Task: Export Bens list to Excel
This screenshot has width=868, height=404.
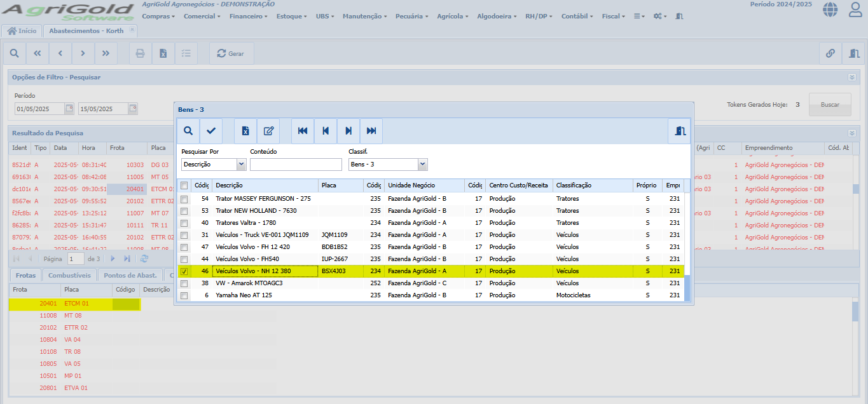Action: coord(245,131)
